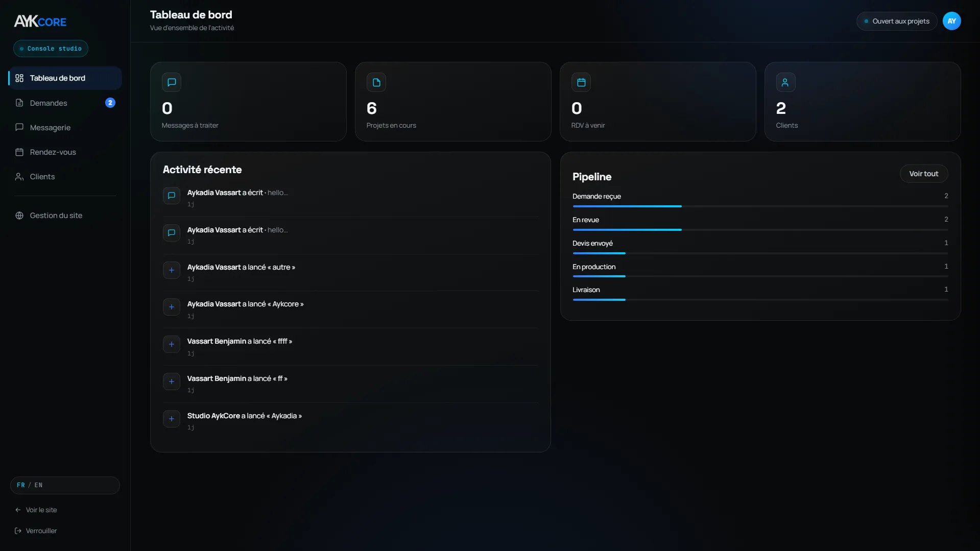Image resolution: width=980 pixels, height=551 pixels.
Task: Click the En revue progress bar
Action: coord(760,230)
